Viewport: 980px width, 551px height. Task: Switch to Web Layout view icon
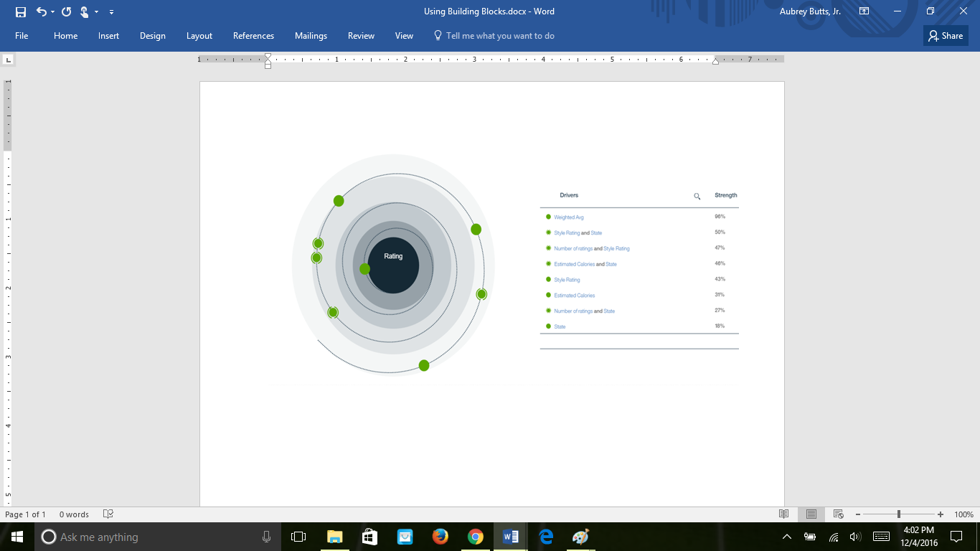(838, 514)
